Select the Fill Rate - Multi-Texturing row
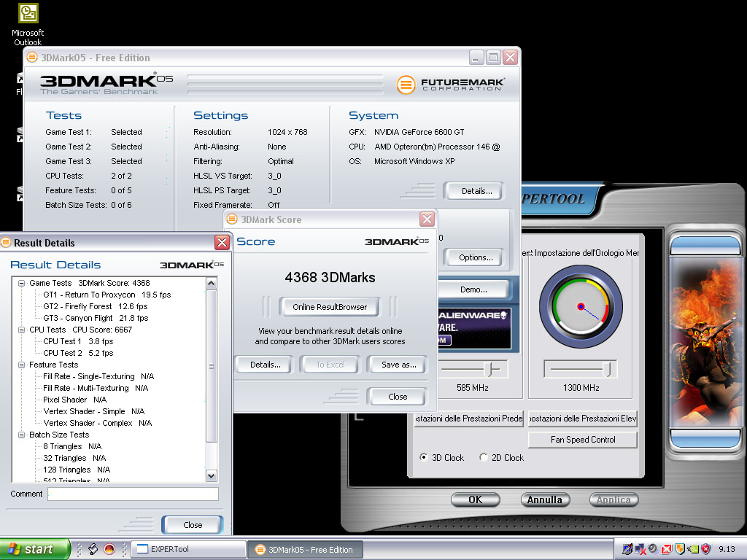The height and width of the screenshot is (560, 747). pos(96,388)
